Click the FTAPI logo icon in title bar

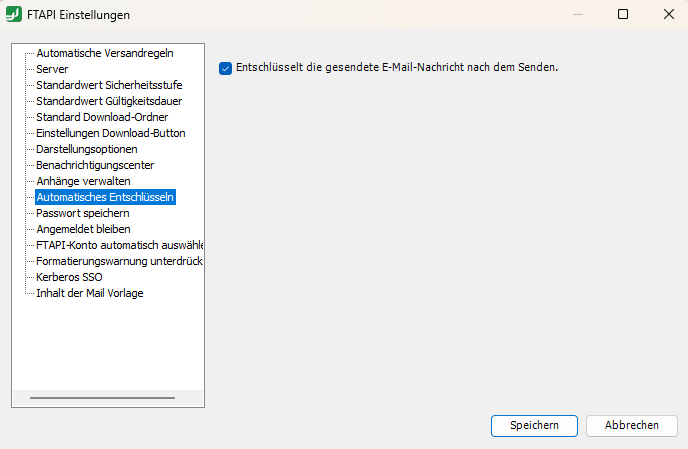point(14,15)
